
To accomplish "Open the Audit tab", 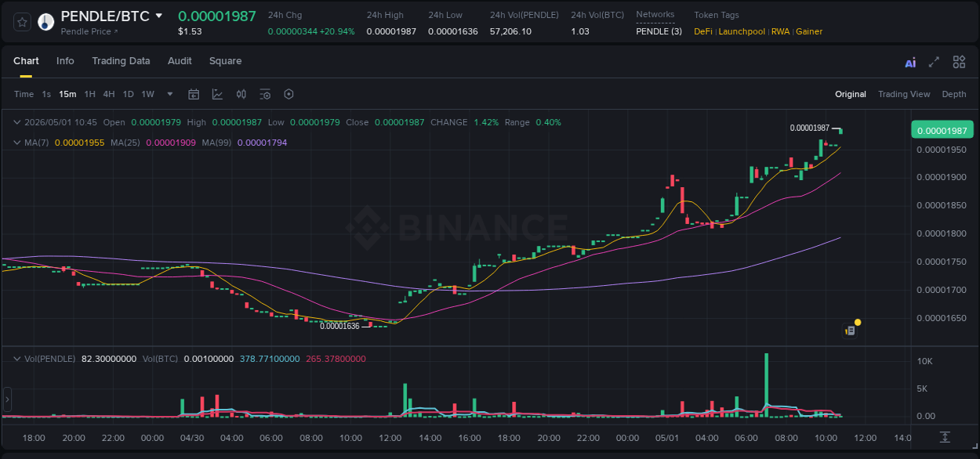I will [x=180, y=61].
